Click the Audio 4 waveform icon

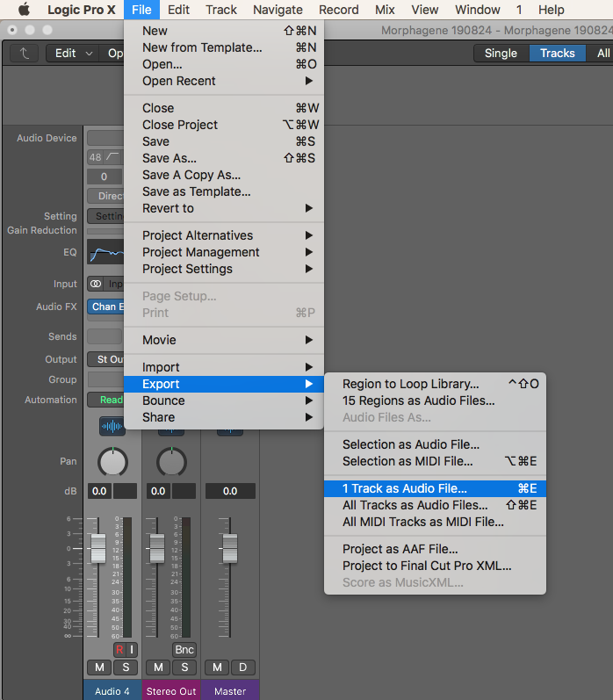click(112, 426)
